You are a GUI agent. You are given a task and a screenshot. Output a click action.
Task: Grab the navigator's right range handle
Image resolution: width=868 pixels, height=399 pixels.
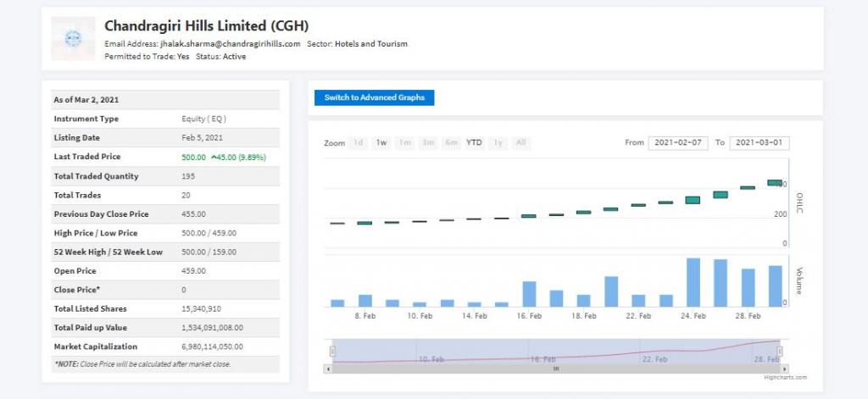point(780,351)
